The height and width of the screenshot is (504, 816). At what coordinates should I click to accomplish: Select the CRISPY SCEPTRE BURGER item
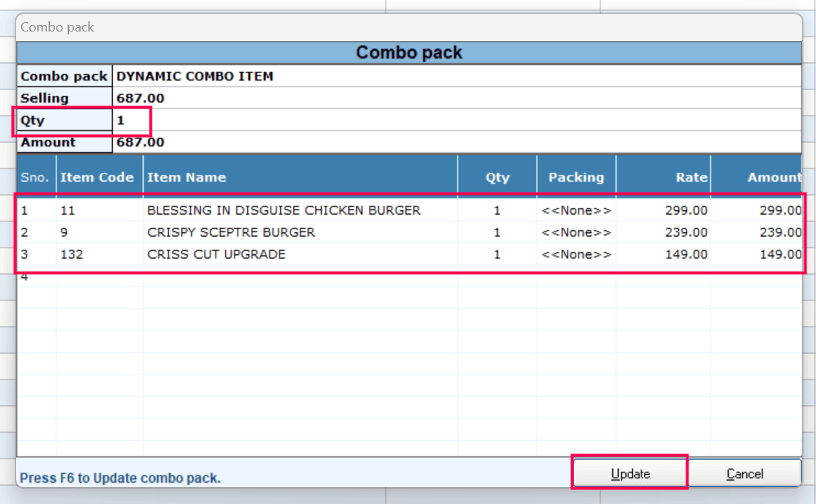tap(231, 232)
